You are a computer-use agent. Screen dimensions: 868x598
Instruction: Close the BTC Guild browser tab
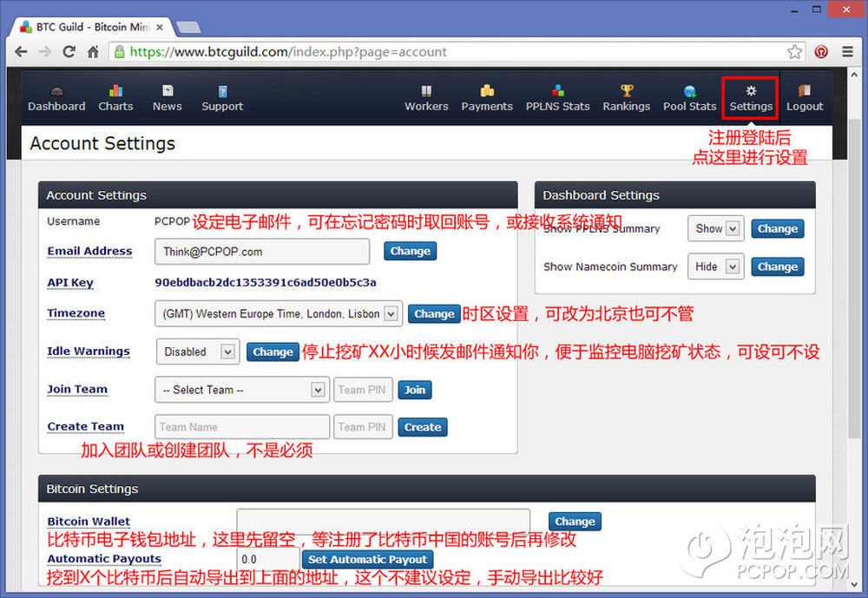[160, 27]
